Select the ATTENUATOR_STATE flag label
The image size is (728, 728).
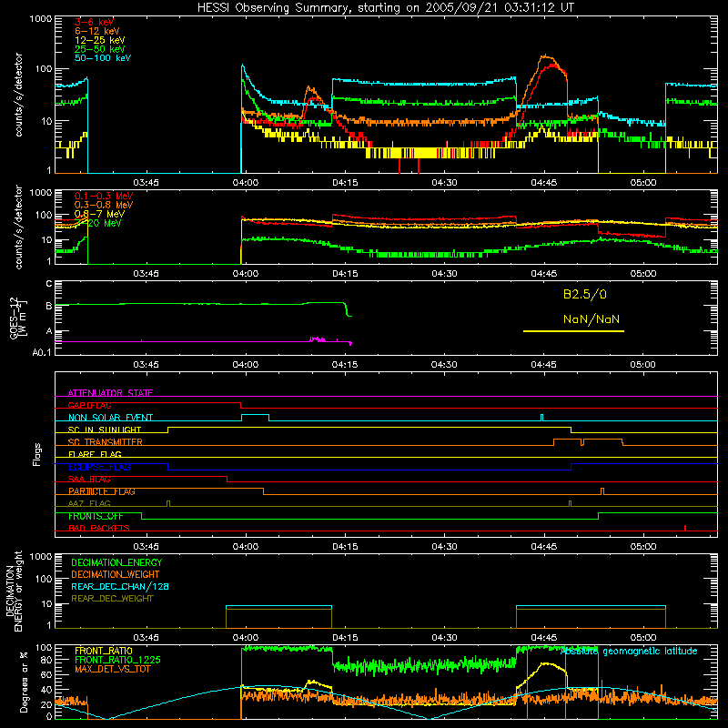110,393
